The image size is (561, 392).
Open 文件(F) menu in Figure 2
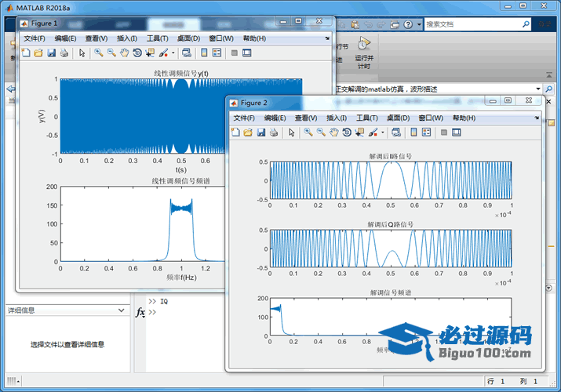244,118
